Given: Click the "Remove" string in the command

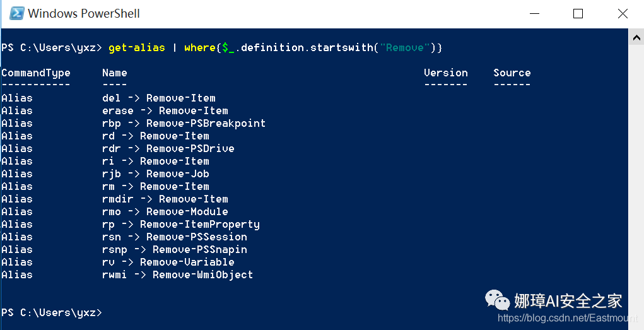Looking at the screenshot, I should tap(404, 48).
